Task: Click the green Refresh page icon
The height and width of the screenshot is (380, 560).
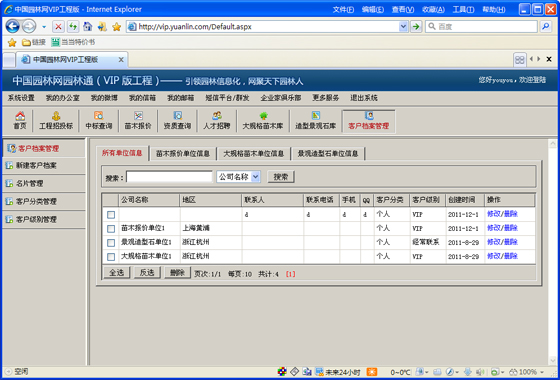Action: click(x=73, y=26)
